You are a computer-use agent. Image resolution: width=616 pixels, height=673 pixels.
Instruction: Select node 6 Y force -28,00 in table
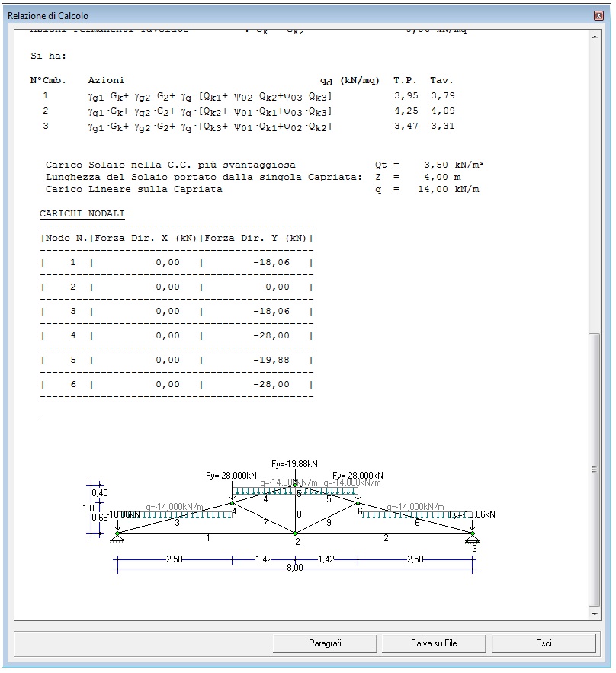pos(271,385)
